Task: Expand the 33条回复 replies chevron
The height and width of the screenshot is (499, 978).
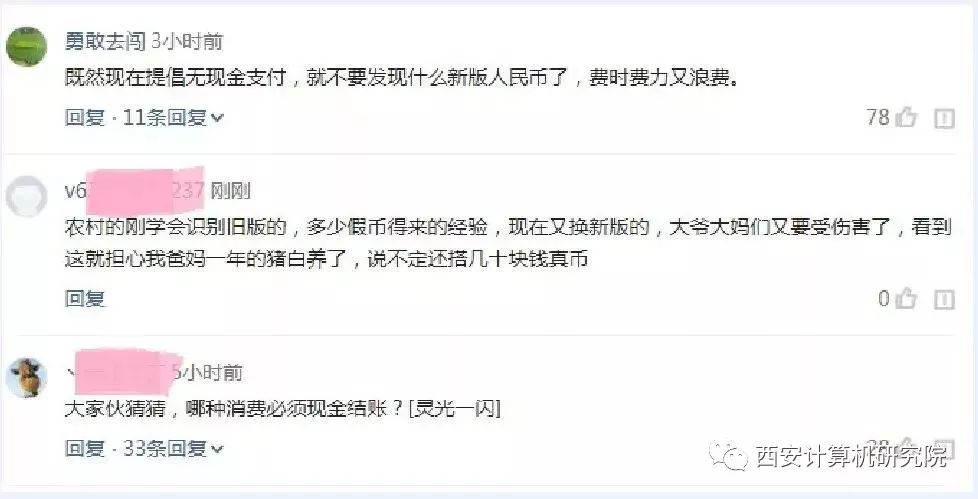Action: point(217,448)
